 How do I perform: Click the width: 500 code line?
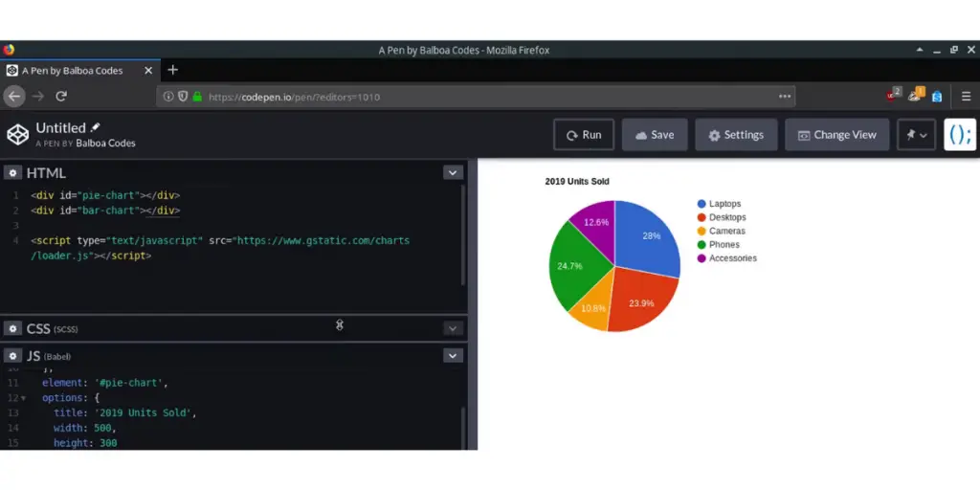click(84, 428)
